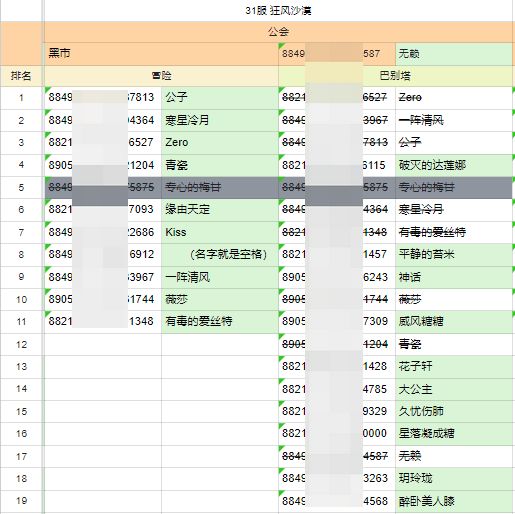Click the ID cell ending in 1428

click(337, 367)
